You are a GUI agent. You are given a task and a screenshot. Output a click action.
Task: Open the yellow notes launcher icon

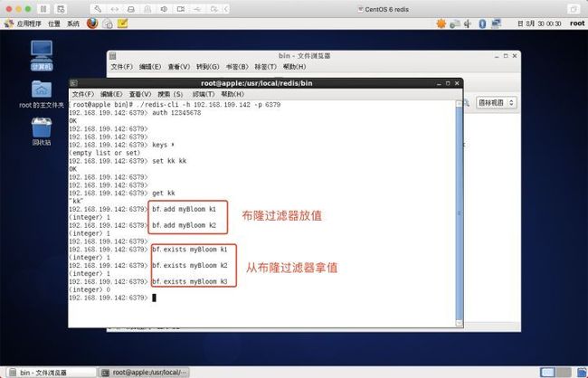click(x=123, y=24)
